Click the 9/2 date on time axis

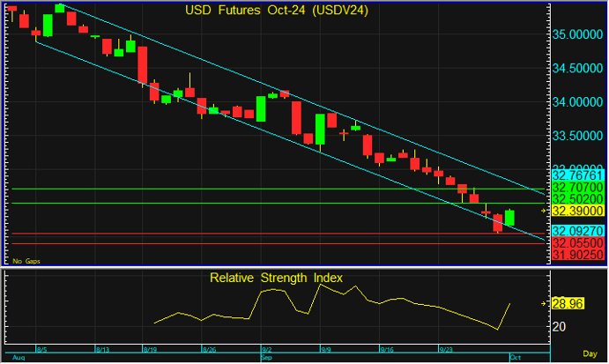click(x=267, y=349)
